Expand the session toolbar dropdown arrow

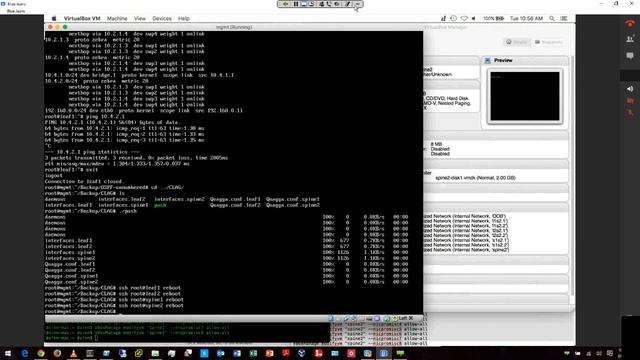358,4
